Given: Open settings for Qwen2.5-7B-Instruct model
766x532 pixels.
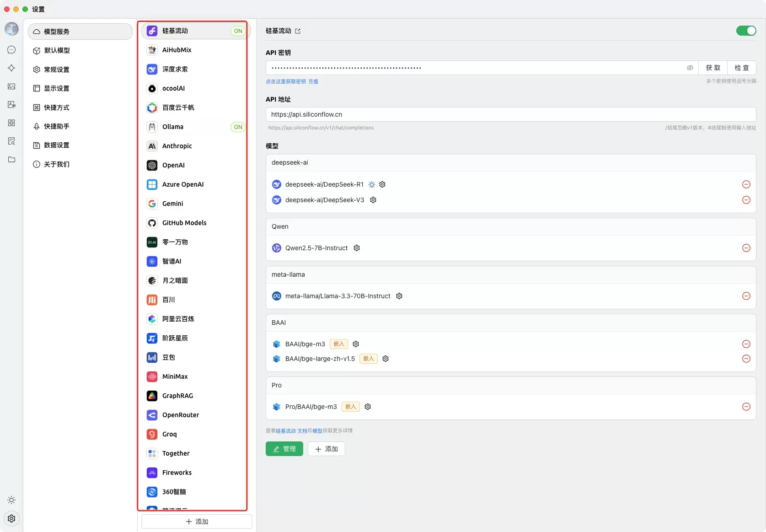Looking at the screenshot, I should tap(357, 248).
